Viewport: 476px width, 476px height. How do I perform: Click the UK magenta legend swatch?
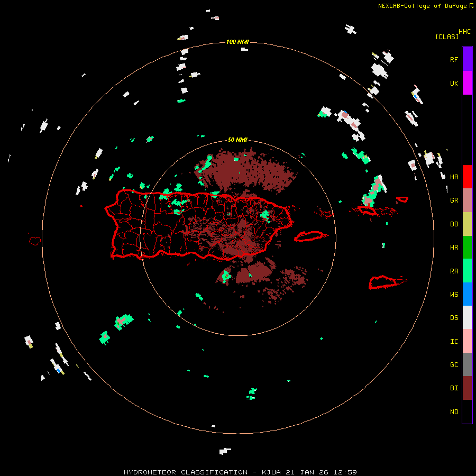pyautogui.click(x=467, y=83)
